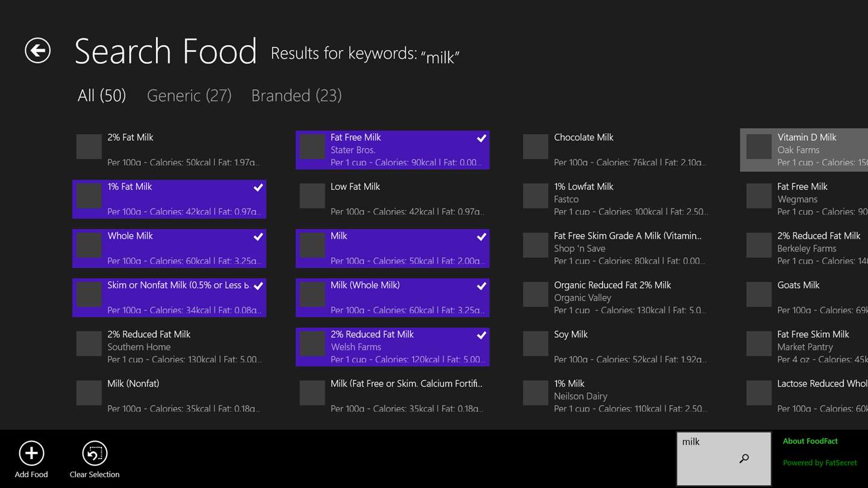
Task: Click the magnifier search icon
Action: click(x=744, y=459)
